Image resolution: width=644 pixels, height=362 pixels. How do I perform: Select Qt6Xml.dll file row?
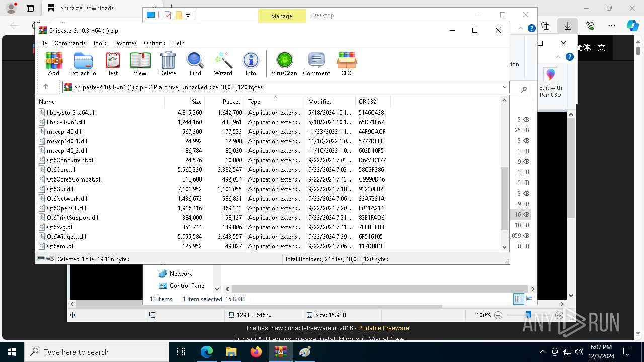pos(268,246)
